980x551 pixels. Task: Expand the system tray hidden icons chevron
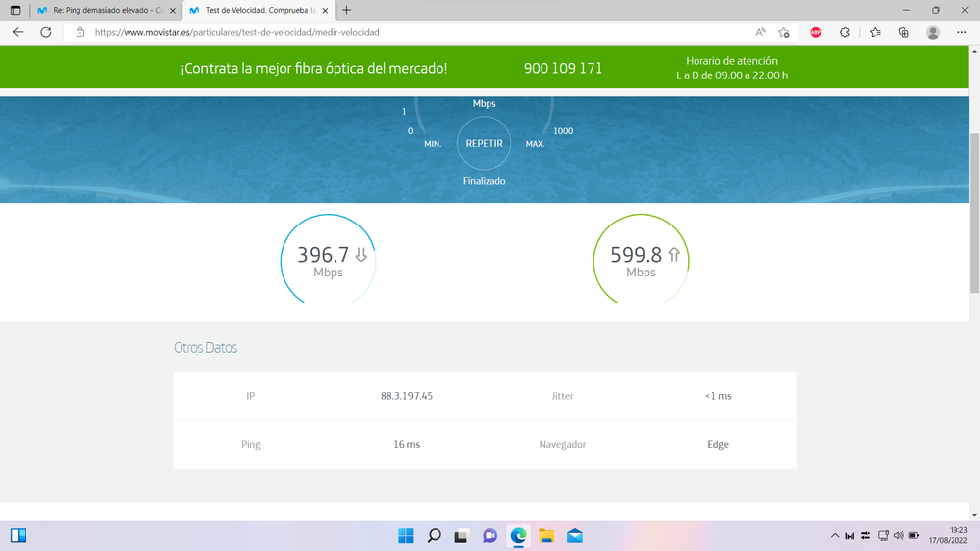pos(835,536)
